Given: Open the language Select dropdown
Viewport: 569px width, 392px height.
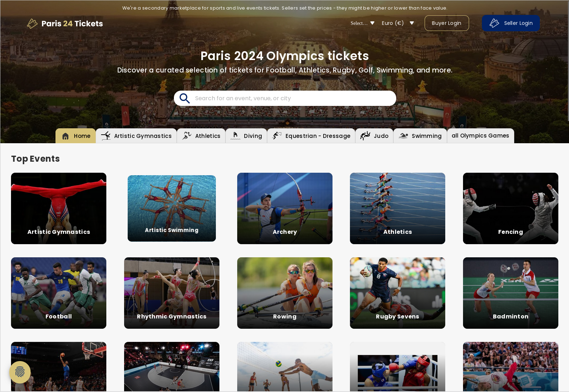Looking at the screenshot, I should click(362, 23).
